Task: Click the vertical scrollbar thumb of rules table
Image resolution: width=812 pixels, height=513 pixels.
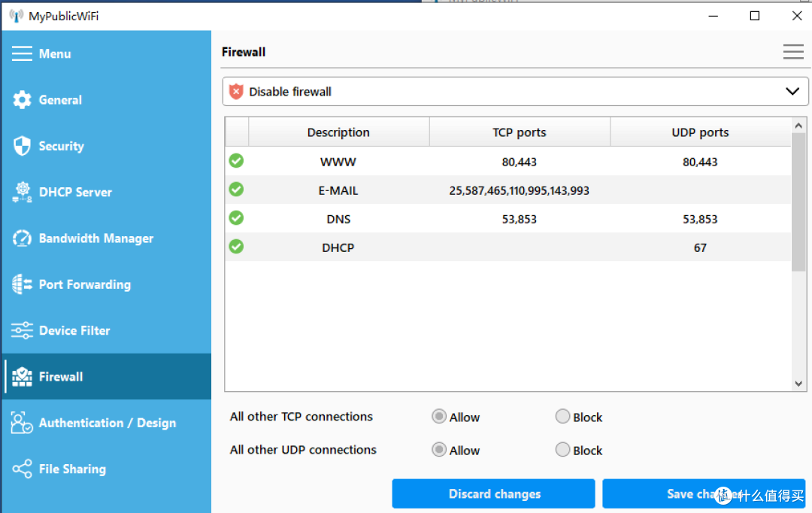Action: 798,202
